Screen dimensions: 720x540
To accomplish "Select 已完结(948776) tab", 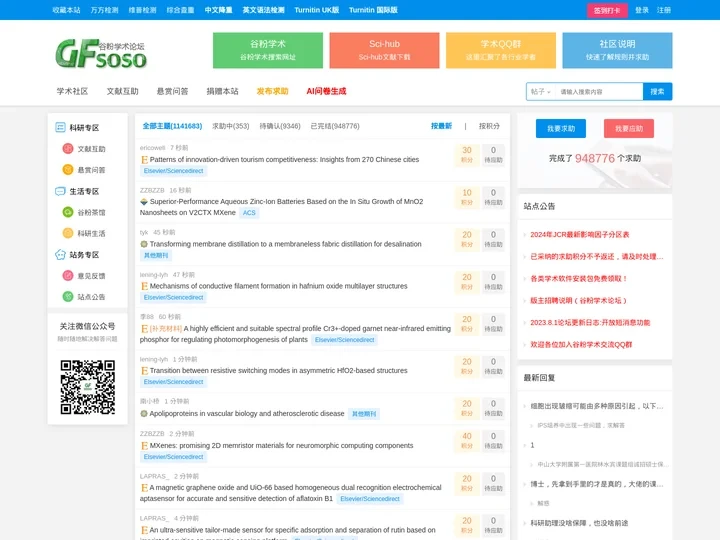I will [x=335, y=126].
